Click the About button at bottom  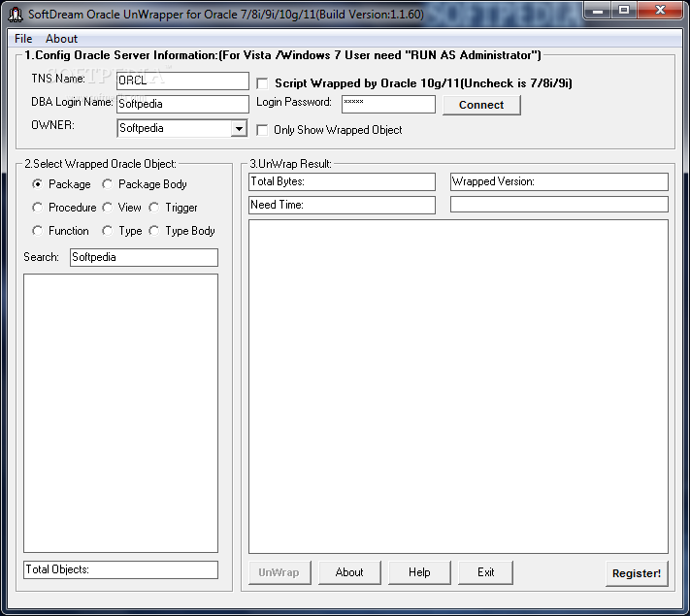349,572
